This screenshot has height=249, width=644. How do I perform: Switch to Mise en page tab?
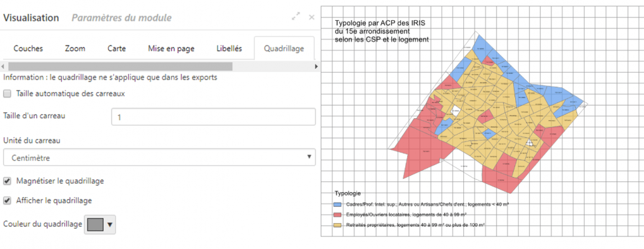click(x=171, y=48)
